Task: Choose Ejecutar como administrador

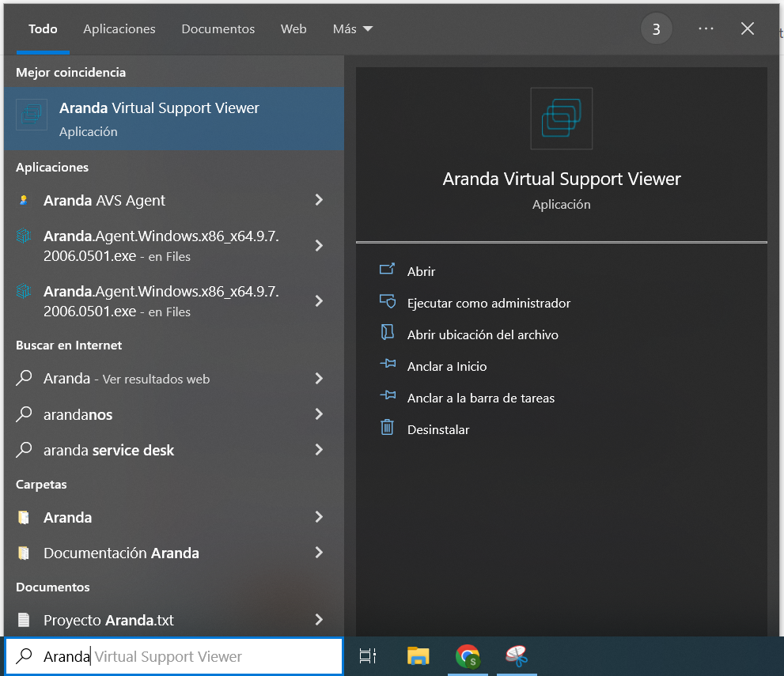Action: click(488, 304)
